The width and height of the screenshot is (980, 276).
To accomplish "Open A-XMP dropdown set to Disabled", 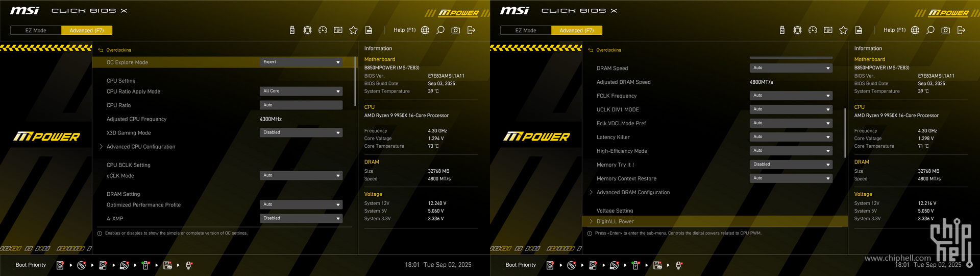I will click(301, 218).
